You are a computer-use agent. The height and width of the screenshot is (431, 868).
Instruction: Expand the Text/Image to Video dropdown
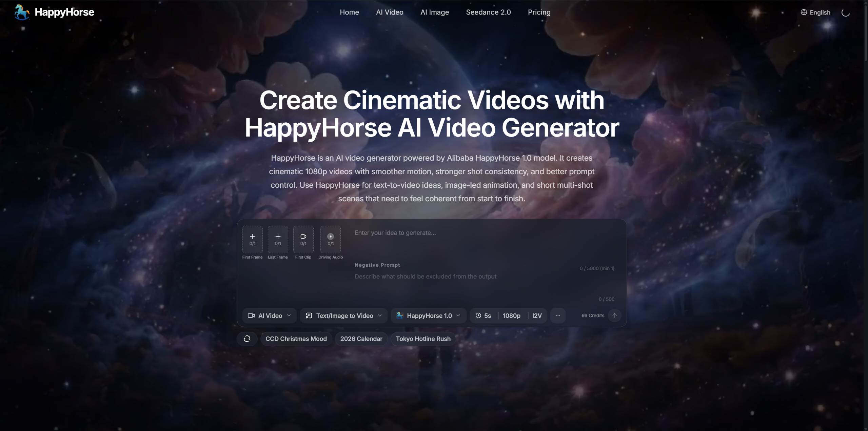click(343, 315)
